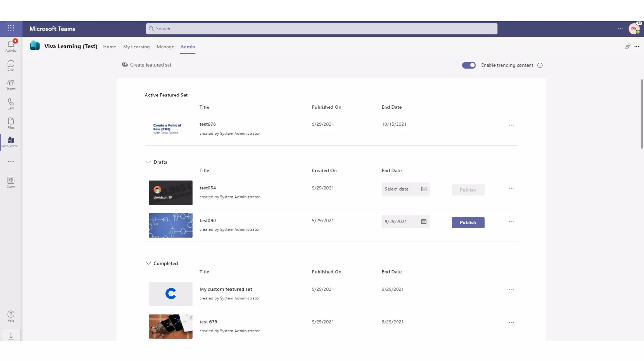Open the Files icon in sidebar

click(11, 123)
